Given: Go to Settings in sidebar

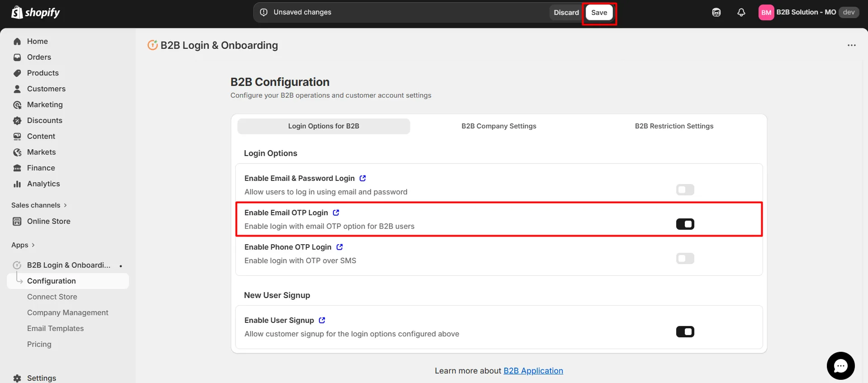Looking at the screenshot, I should (x=41, y=378).
